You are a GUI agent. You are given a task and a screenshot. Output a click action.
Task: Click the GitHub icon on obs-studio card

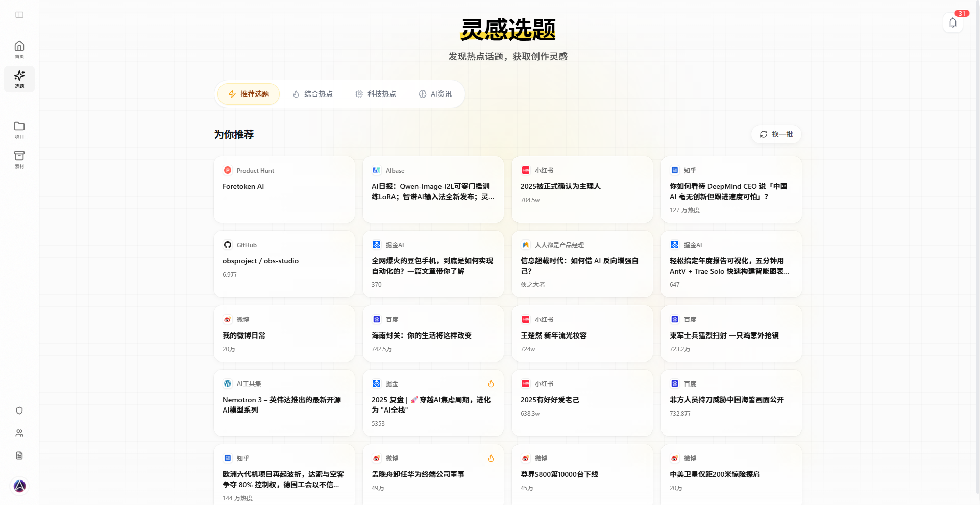[227, 245]
